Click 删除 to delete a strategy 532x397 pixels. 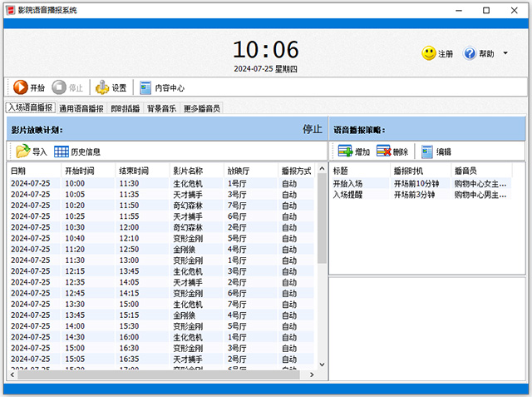[384, 151]
